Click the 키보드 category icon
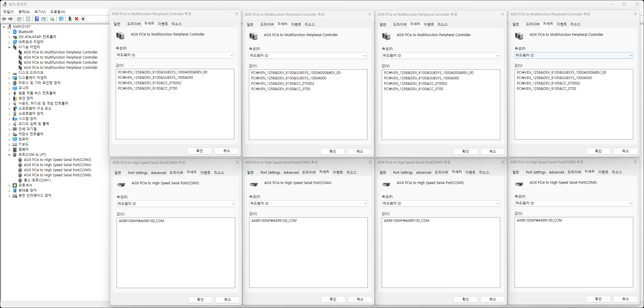This screenshot has width=644, height=308. coord(15,144)
